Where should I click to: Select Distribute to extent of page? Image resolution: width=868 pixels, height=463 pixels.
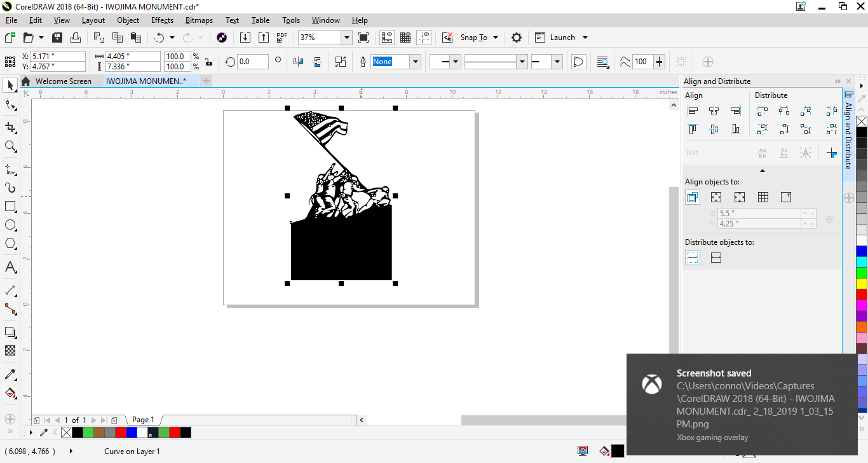(716, 258)
